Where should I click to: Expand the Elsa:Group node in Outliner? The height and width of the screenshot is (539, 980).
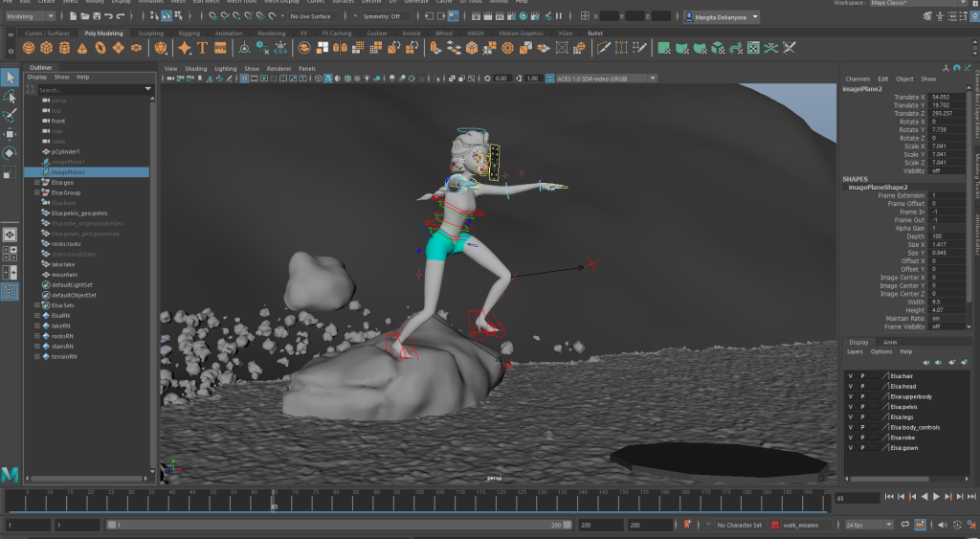(37, 192)
